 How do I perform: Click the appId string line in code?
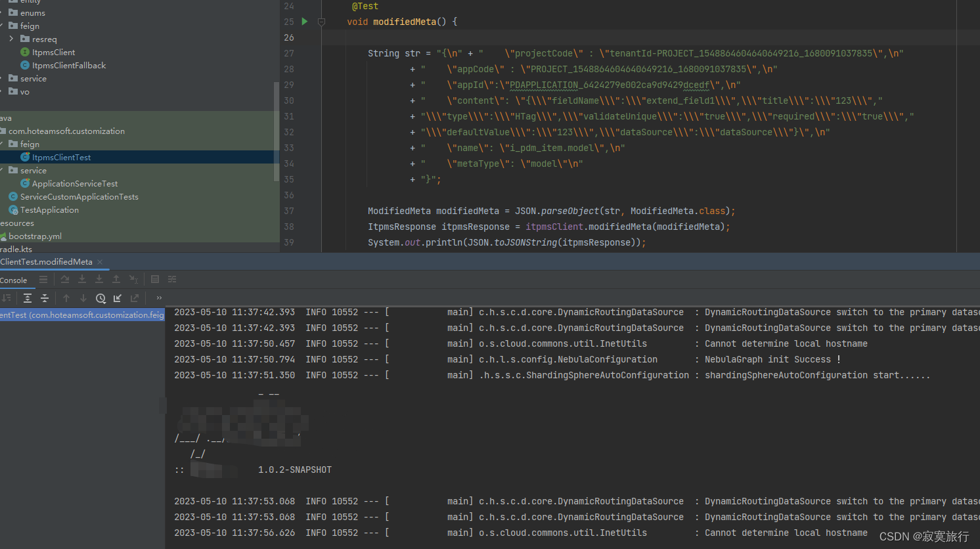coord(575,85)
